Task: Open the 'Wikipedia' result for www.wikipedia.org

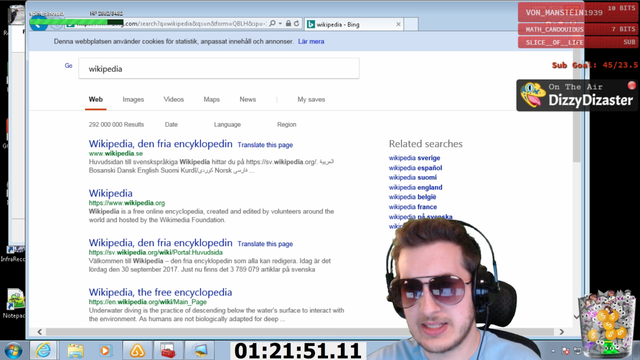Action: (x=111, y=193)
